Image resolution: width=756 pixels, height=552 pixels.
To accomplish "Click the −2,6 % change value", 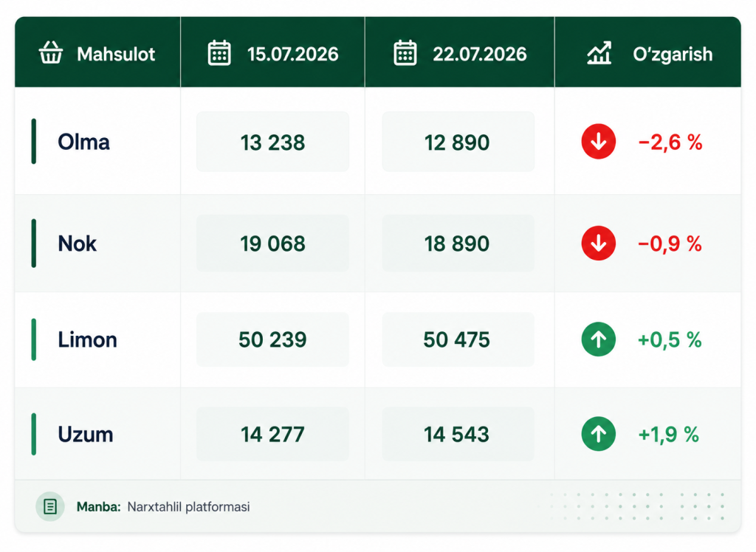I will pyautogui.click(x=670, y=142).
